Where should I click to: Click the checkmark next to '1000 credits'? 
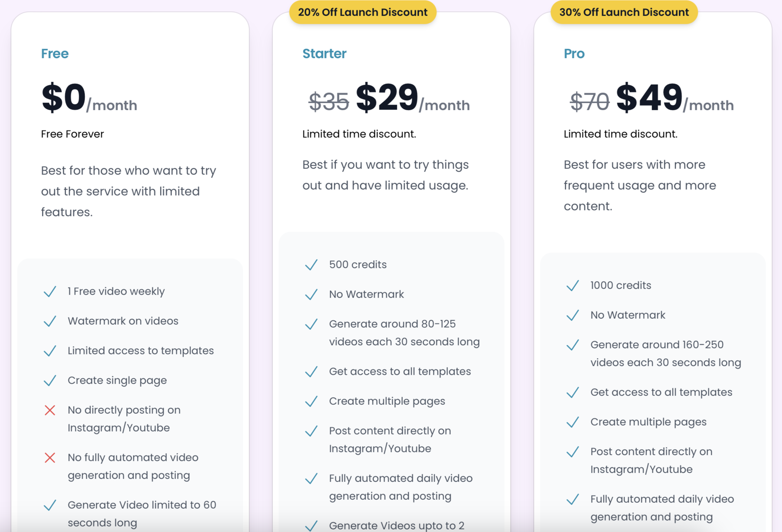tap(573, 286)
